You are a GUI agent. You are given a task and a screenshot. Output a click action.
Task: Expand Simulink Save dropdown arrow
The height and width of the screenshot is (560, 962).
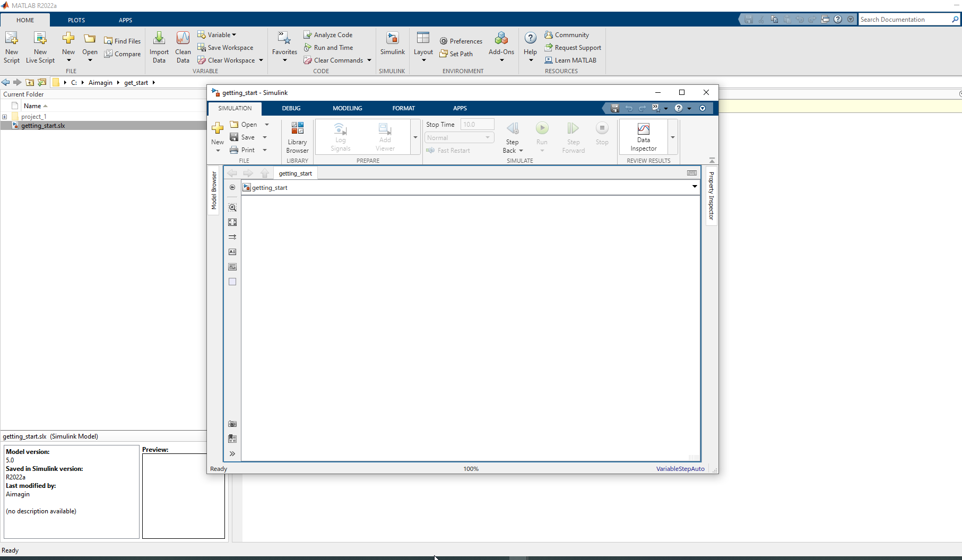pos(265,137)
